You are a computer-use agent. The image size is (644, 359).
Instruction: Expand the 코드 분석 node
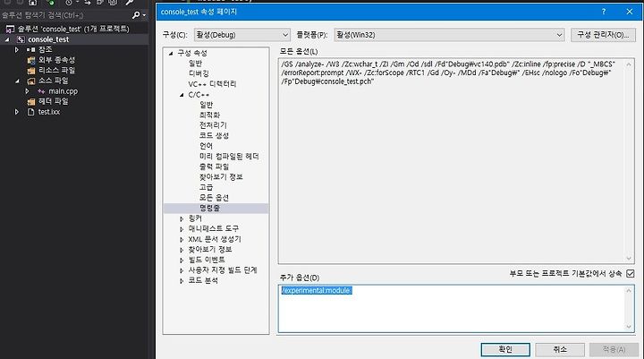pyautogui.click(x=182, y=281)
